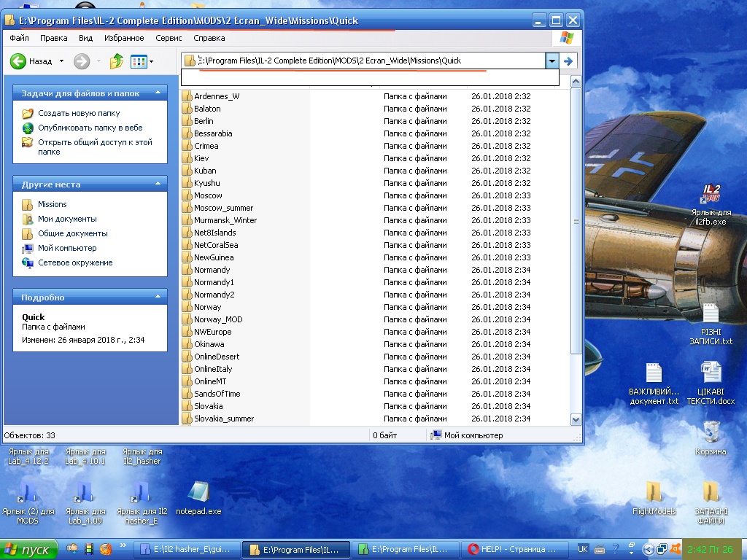Open Back button history dropdown arrow
The width and height of the screenshot is (747, 560).
pyautogui.click(x=61, y=61)
